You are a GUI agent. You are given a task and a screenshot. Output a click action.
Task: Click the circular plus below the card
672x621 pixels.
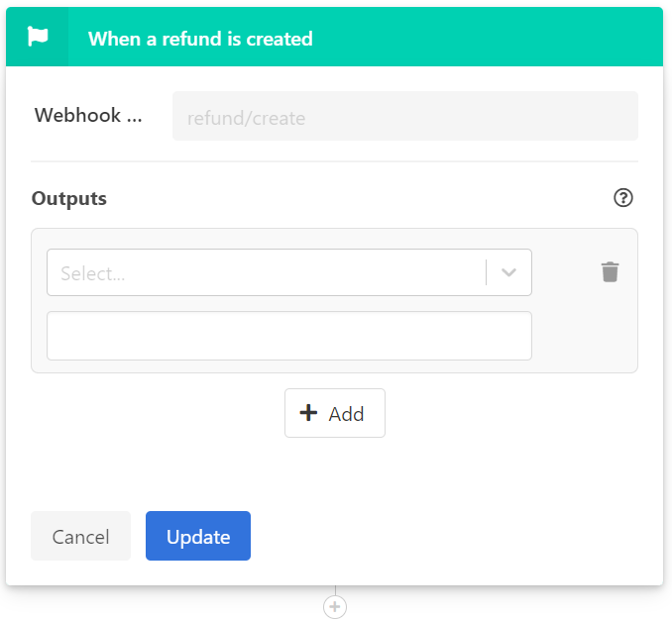click(335, 606)
